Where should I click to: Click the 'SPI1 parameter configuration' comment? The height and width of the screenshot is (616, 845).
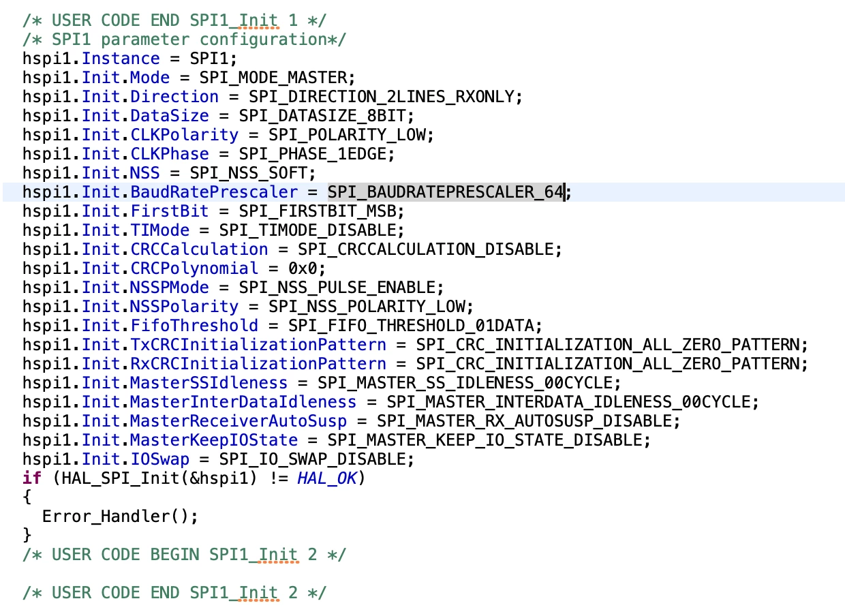[185, 40]
